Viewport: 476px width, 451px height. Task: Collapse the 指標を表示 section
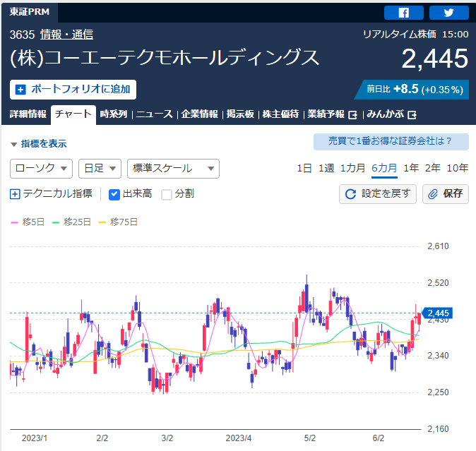[39, 144]
